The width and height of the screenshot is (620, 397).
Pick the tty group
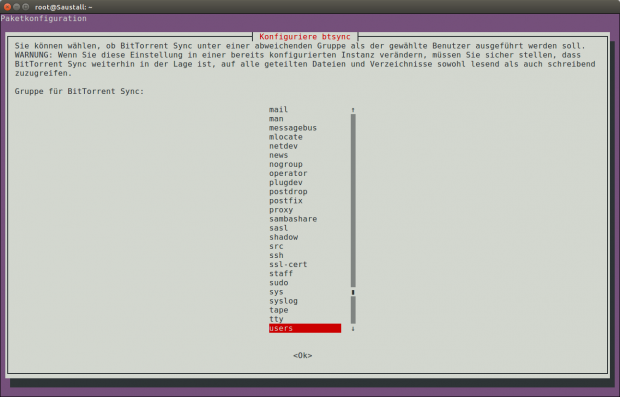[276, 319]
